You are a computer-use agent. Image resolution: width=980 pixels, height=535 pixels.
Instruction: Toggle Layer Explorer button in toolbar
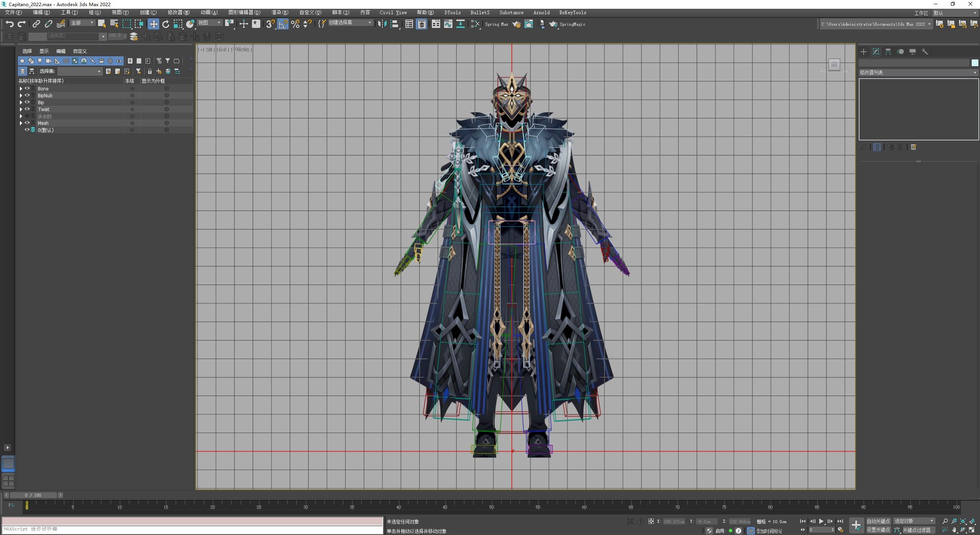421,24
